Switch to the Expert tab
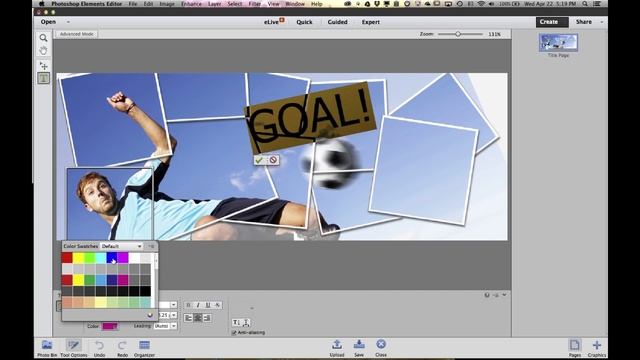This screenshot has width=640, height=360. (371, 22)
